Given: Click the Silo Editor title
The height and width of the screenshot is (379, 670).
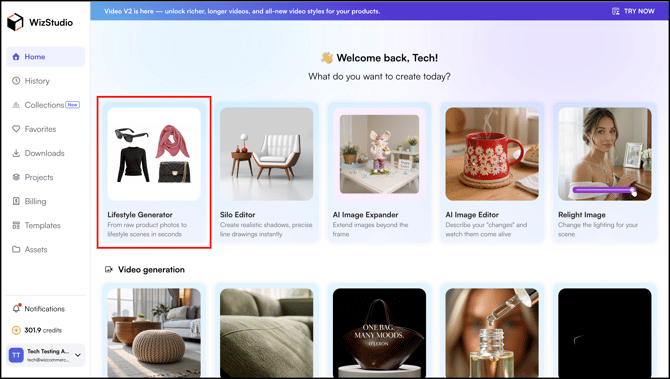Looking at the screenshot, I should pyautogui.click(x=238, y=214).
